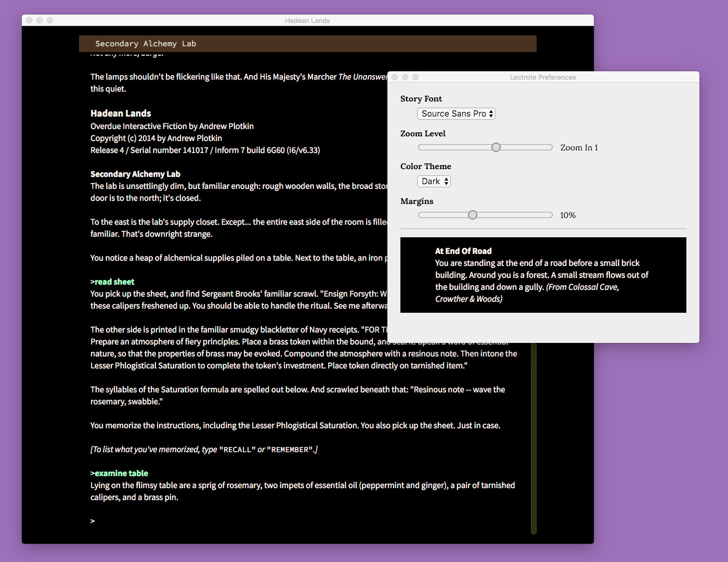Click the 'At End Of Road' preview pane
The width and height of the screenshot is (728, 562).
click(x=543, y=275)
